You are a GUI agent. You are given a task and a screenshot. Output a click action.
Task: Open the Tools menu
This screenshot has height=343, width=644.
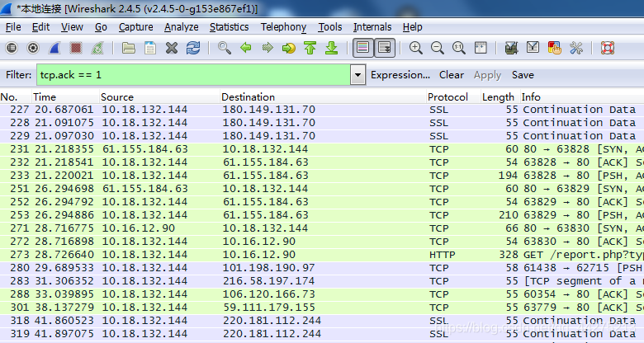[329, 27]
